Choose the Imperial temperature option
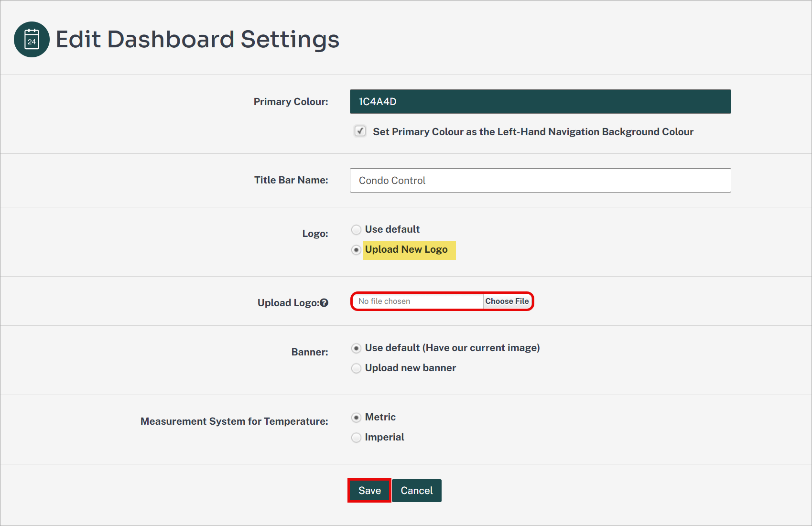The width and height of the screenshot is (812, 526). coord(356,438)
